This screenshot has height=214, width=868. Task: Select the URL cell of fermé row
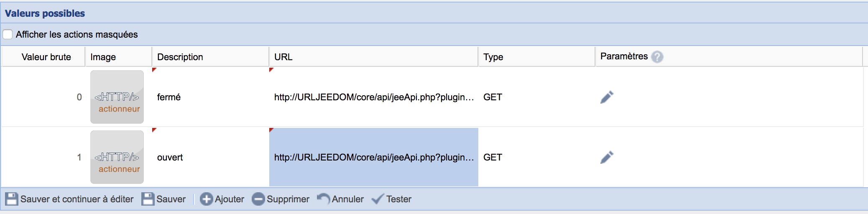373,97
